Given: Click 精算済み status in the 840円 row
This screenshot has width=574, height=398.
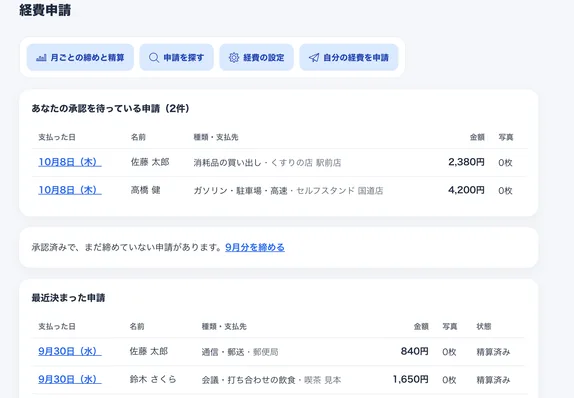Looking at the screenshot, I should 493,352.
